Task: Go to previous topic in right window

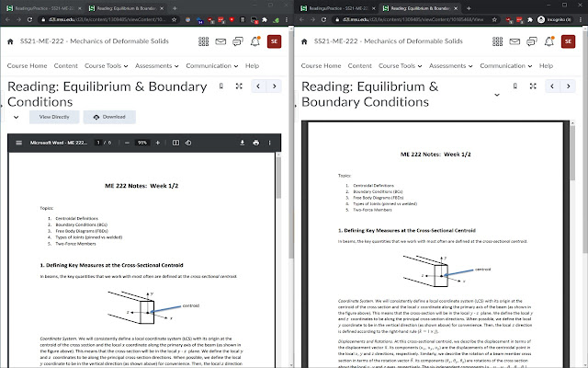Action: pos(552,86)
